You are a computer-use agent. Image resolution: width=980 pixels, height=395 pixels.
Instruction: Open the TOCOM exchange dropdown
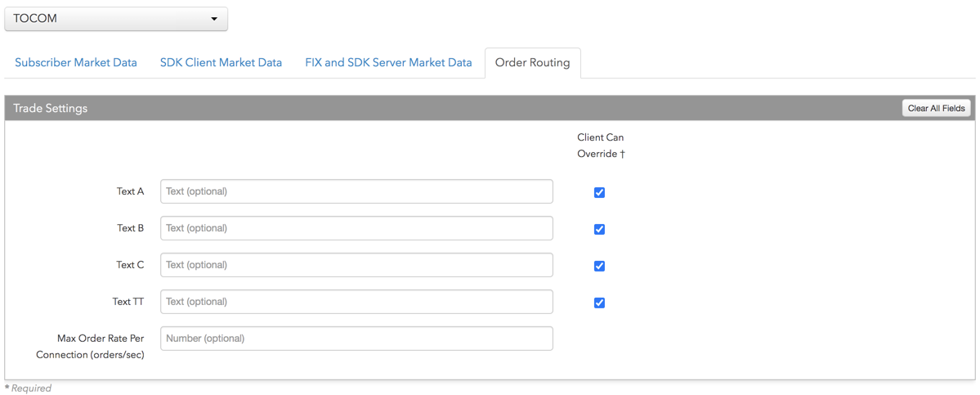coord(116,19)
